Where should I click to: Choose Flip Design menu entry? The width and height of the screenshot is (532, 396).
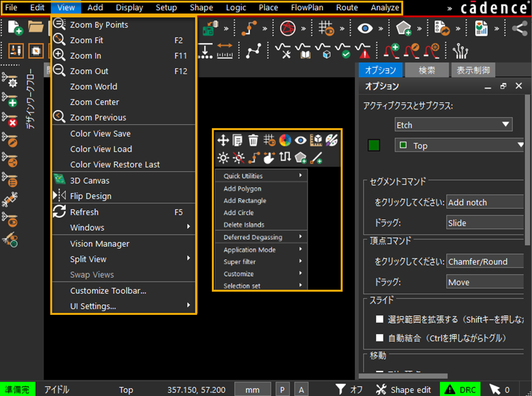pos(124,196)
